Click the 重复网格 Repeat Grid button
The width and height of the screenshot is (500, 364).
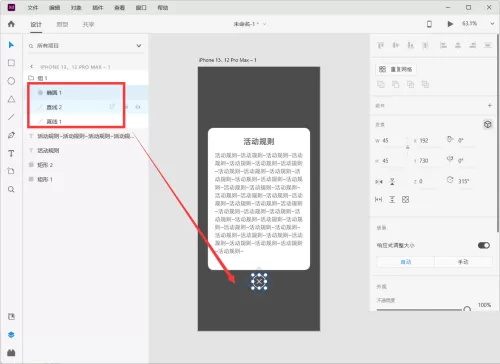pos(396,69)
